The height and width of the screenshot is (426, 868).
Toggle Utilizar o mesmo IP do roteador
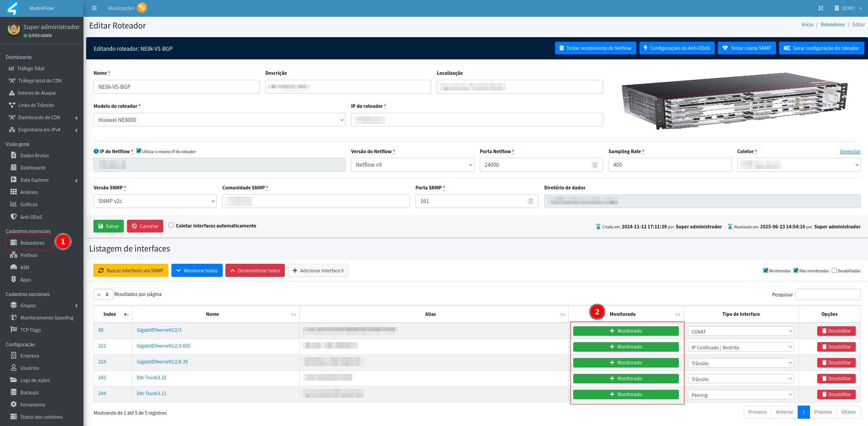point(139,151)
